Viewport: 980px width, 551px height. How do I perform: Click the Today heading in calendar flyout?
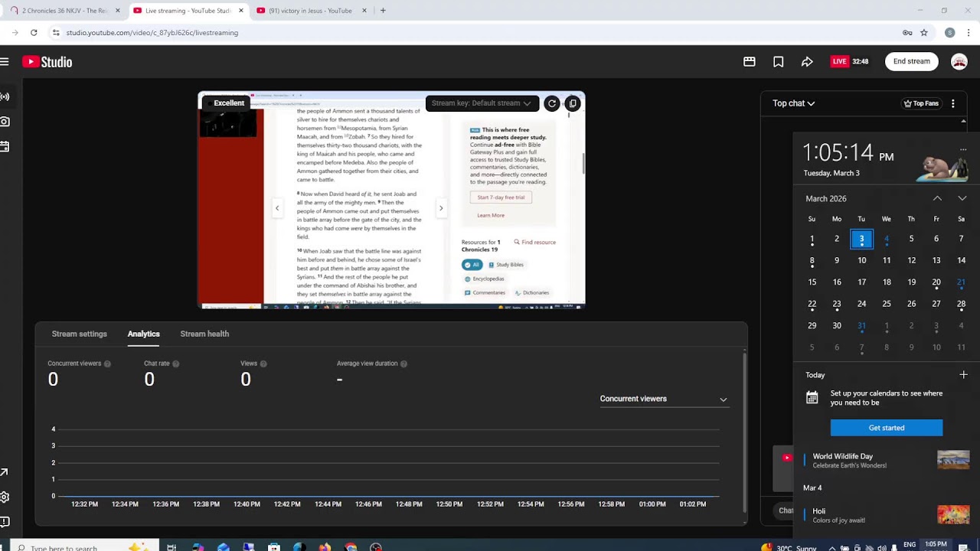pos(815,375)
